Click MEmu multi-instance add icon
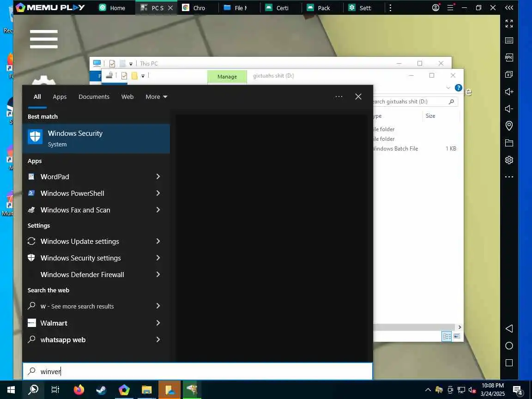 click(509, 74)
